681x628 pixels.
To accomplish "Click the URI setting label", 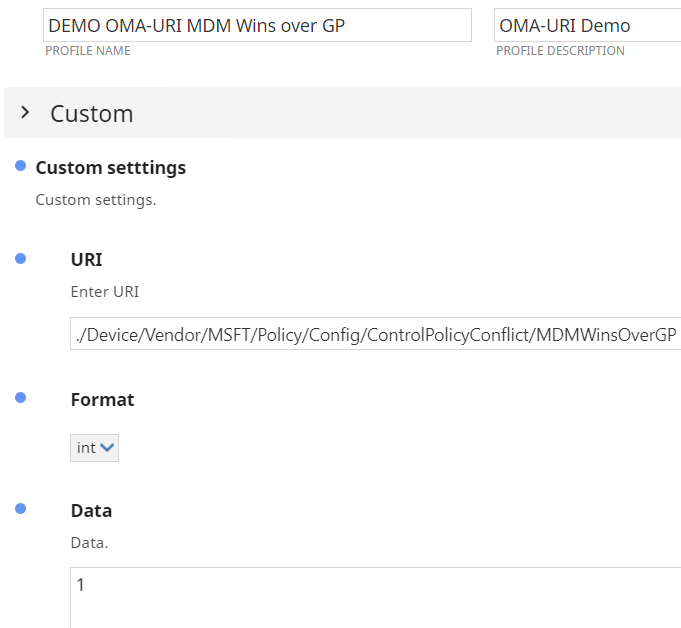I will pos(87,260).
